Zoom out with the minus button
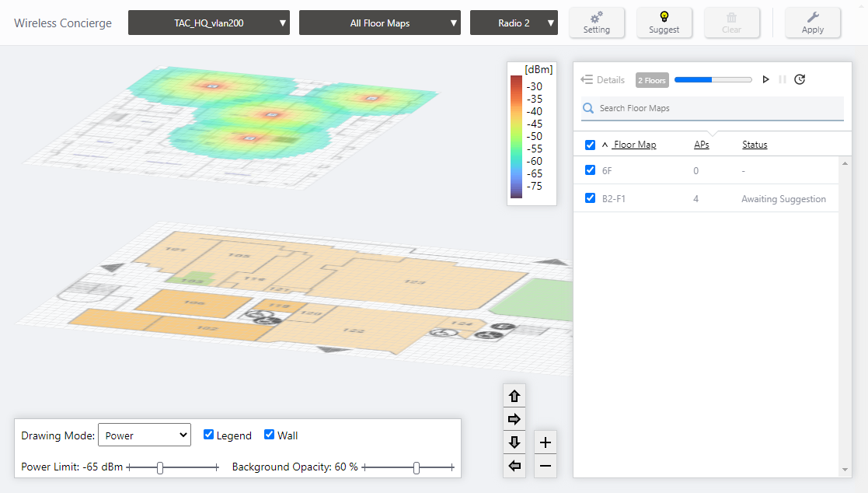Screen dimensions: 868x493 (x=546, y=466)
